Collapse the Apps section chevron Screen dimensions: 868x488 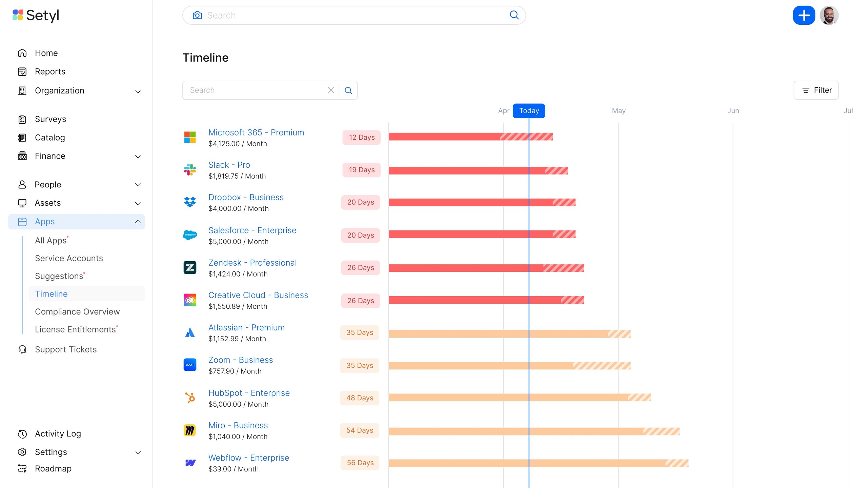point(138,221)
